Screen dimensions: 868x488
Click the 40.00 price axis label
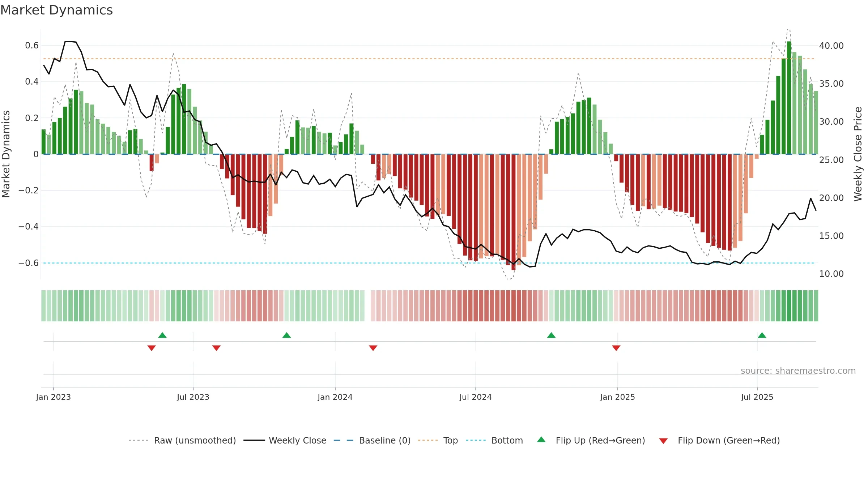(831, 46)
